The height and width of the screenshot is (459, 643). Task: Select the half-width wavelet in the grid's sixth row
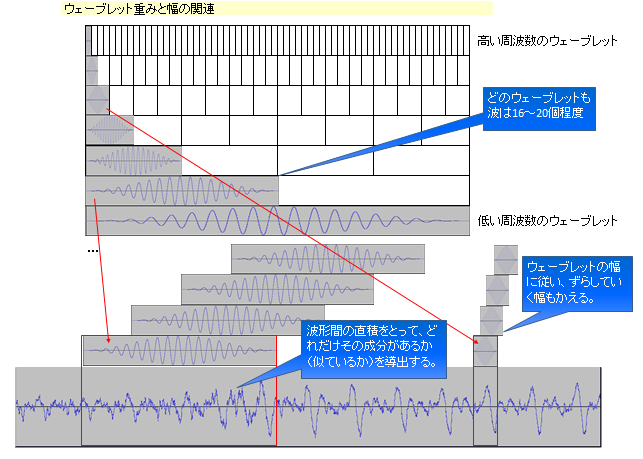coord(182,191)
